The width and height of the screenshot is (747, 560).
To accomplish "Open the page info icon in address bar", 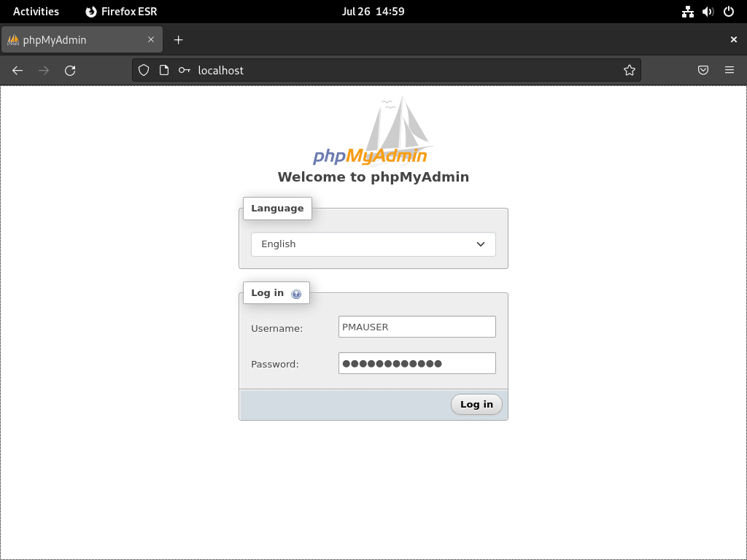I will (x=163, y=70).
